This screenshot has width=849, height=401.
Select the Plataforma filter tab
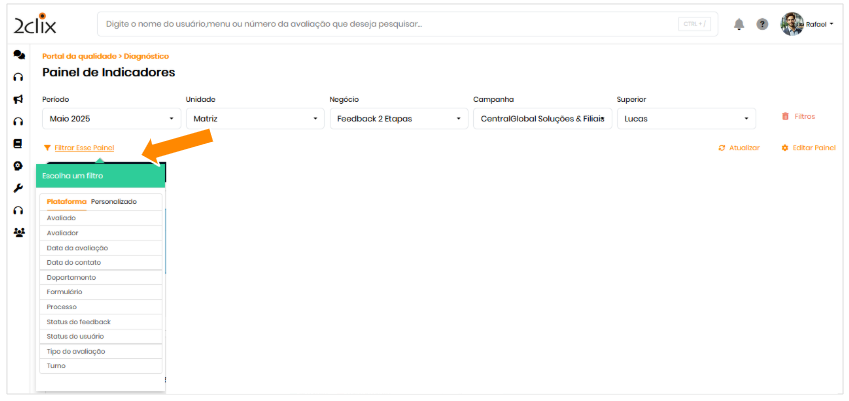66,202
